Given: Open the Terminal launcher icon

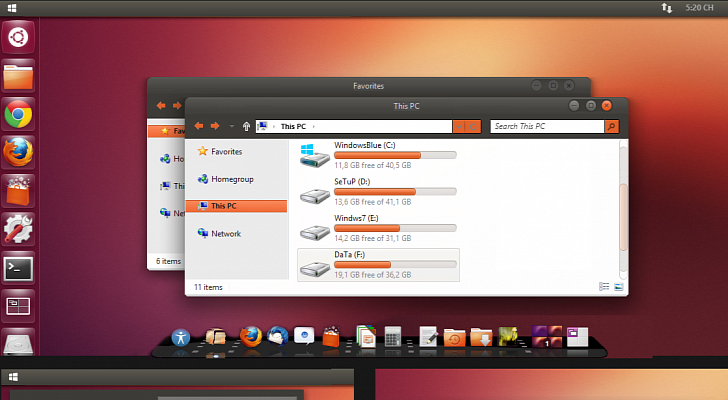Looking at the screenshot, I should 18,268.
